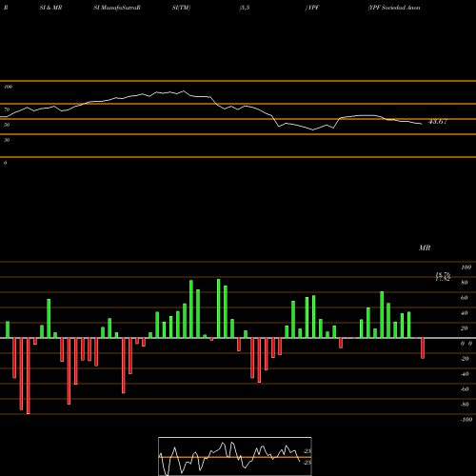Click the MR axis label 60

pyautogui.click(x=465, y=298)
